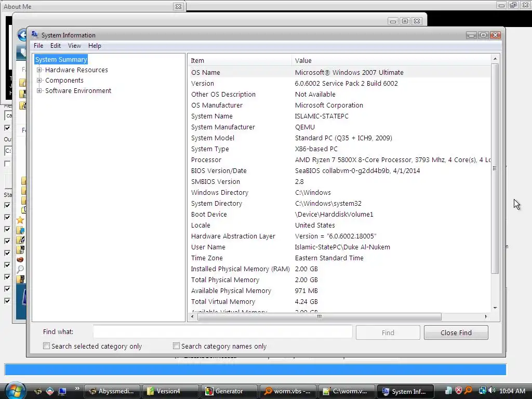Click the horizontal scrollbar right arrow
The width and height of the screenshot is (532, 399).
pos(486,316)
